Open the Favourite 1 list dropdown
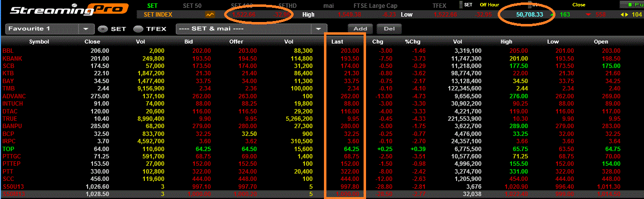The height and width of the screenshot is (199, 644). tap(86, 29)
